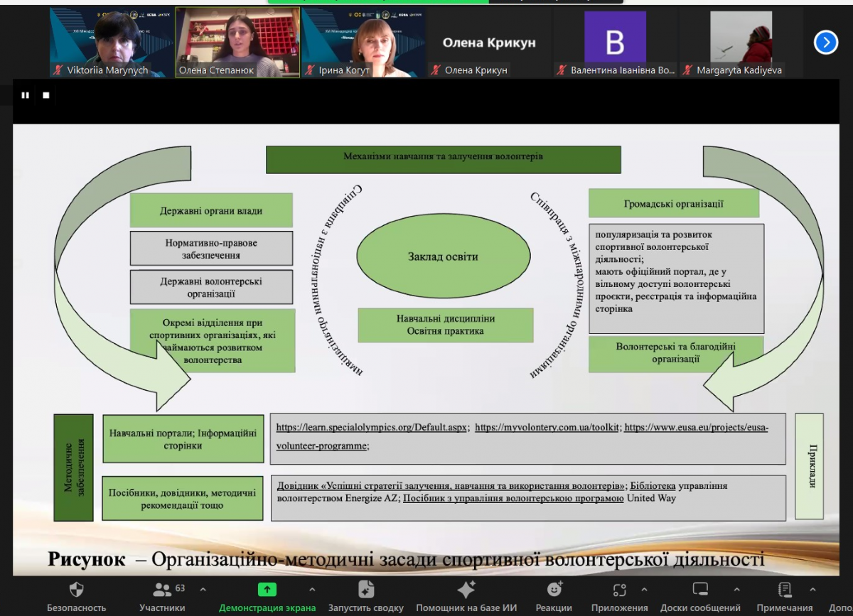
Task: Show next participants with blue arrow button
Action: [825, 43]
